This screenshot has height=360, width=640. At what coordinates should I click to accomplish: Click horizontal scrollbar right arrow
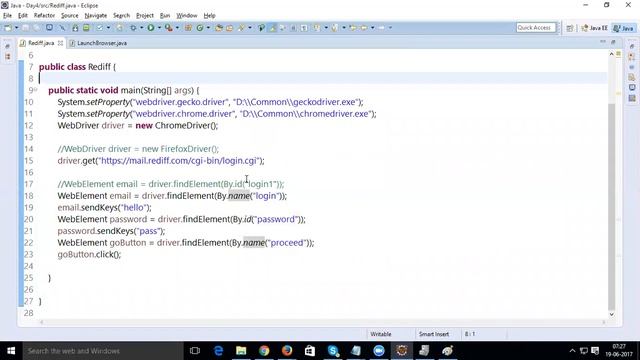coord(604,322)
